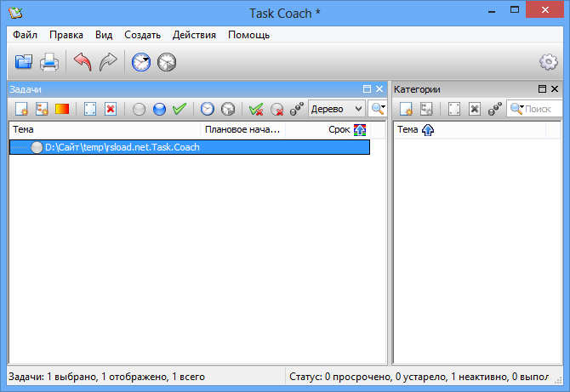Click the orange gradient template icon
Image resolution: width=570 pixels, height=392 pixels.
[62, 109]
